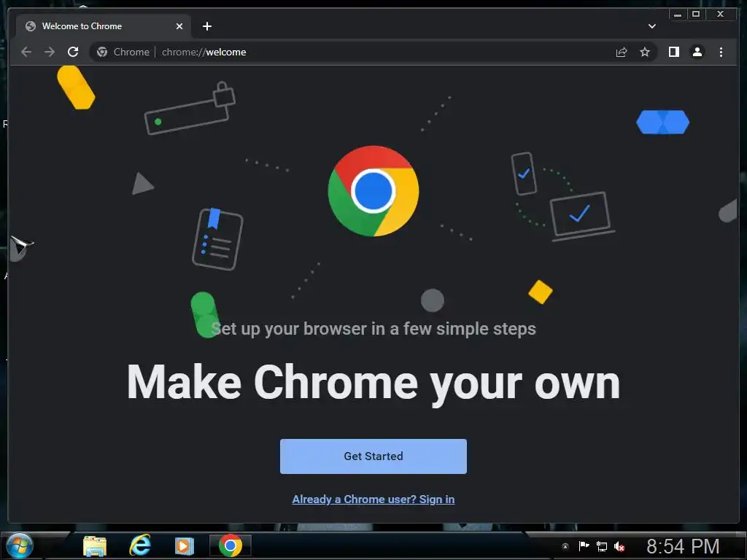Open Windows Explorer from taskbar
The height and width of the screenshot is (560, 747).
(95, 545)
